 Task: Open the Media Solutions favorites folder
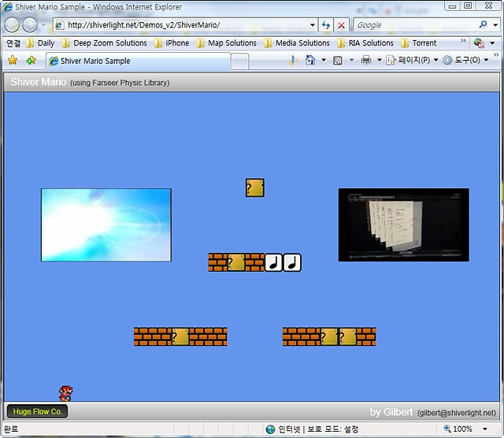click(x=297, y=43)
